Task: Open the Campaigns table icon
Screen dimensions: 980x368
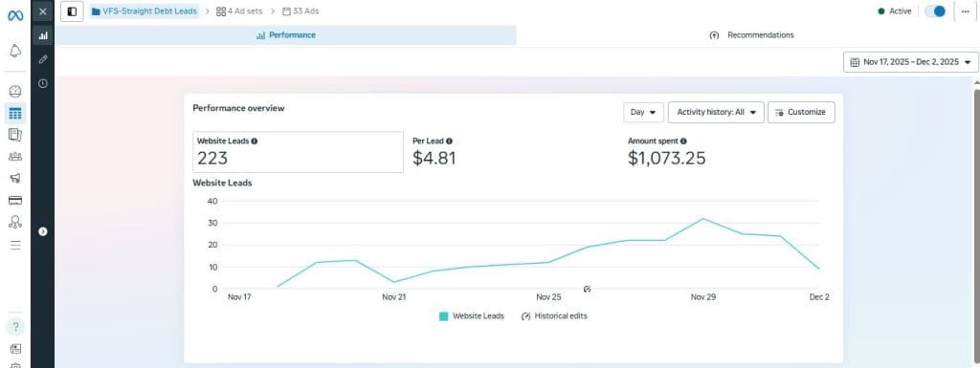Action: click(15, 114)
